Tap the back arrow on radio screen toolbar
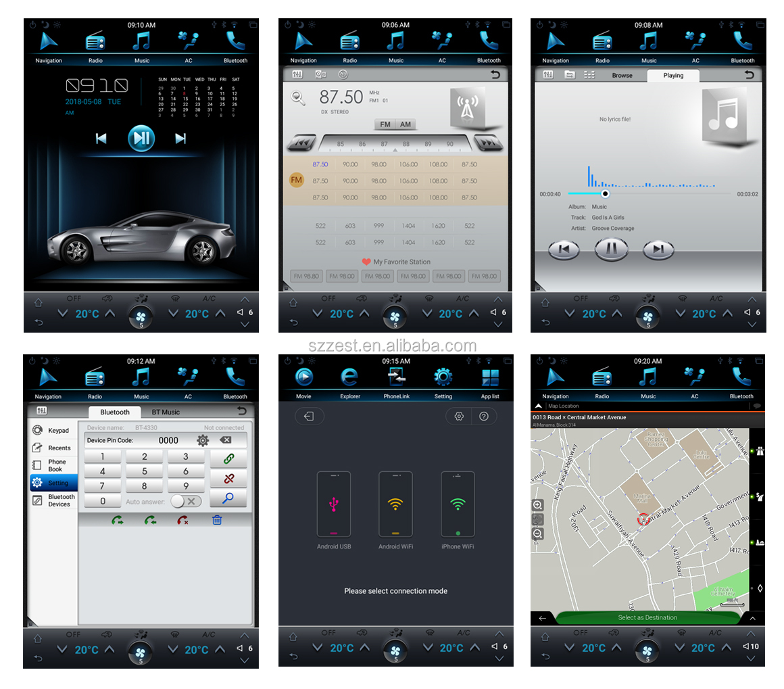 [495, 74]
